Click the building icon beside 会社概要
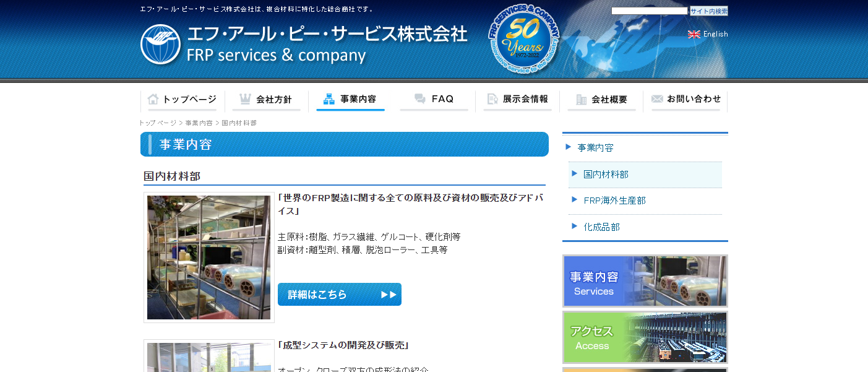This screenshot has width=868, height=372. point(581,99)
